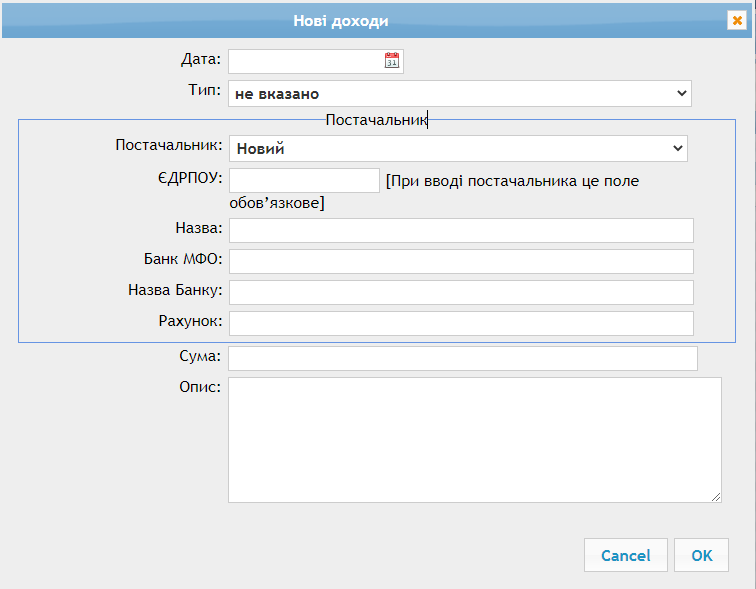Click the Постачальник group legend text
The height and width of the screenshot is (589, 756).
pos(377,120)
